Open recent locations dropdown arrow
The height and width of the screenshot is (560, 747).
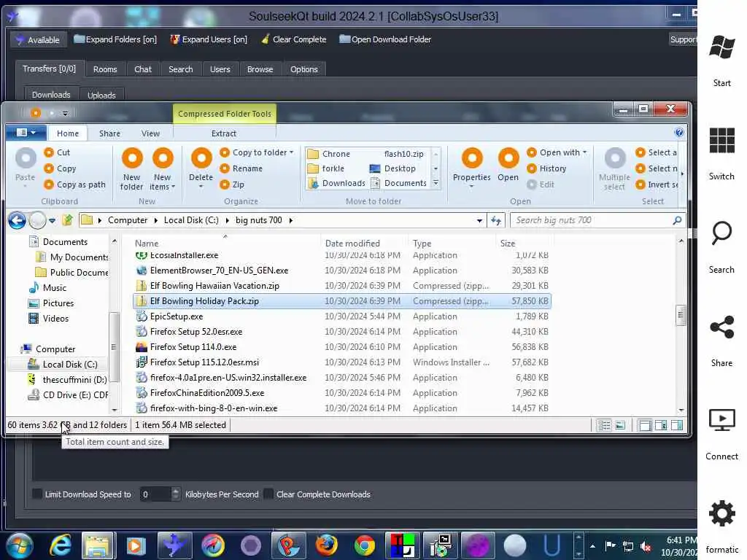[52, 220]
